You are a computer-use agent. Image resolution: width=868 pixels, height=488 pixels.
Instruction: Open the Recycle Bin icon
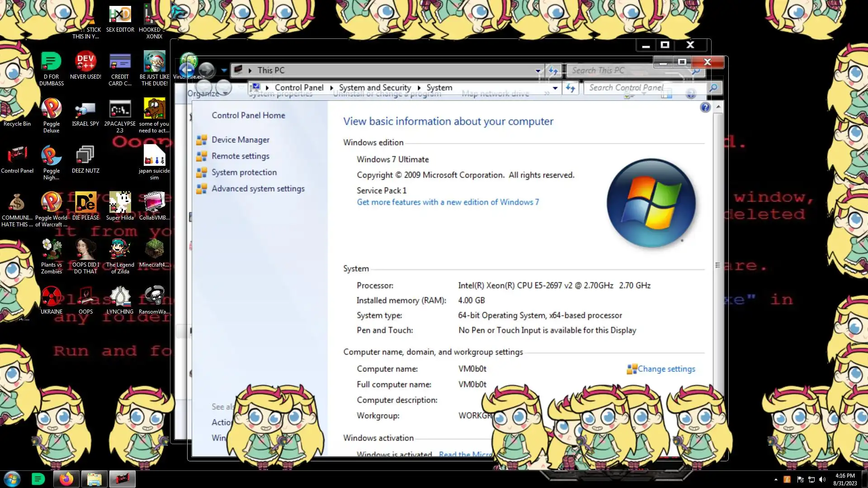click(17, 110)
